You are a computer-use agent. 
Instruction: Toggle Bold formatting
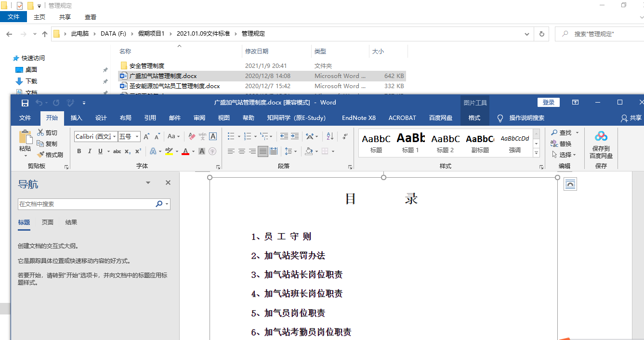click(x=79, y=151)
